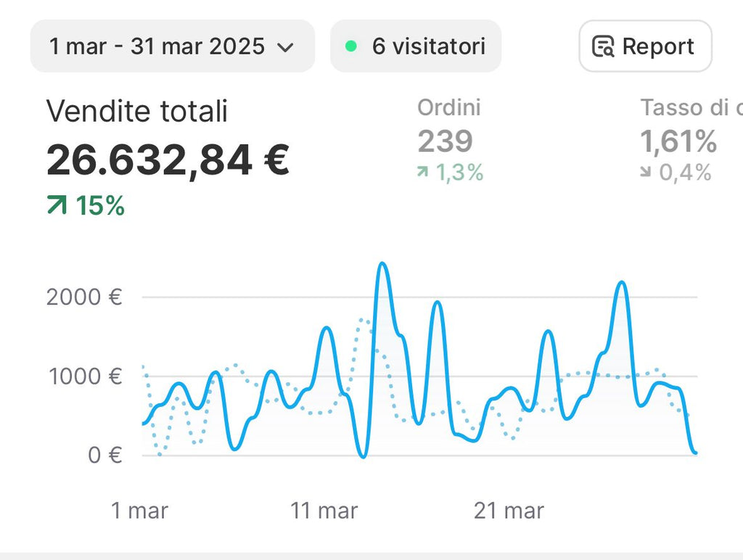The width and height of the screenshot is (743, 560).
Task: Click the 2000 € gridline label
Action: (x=84, y=297)
